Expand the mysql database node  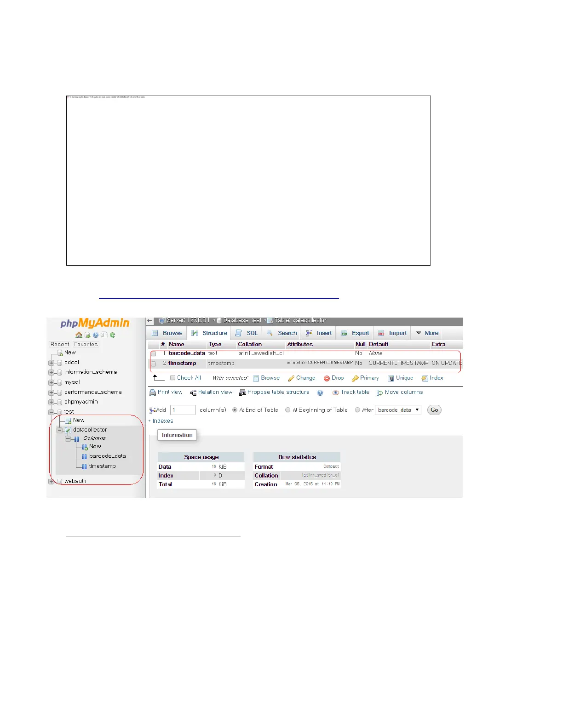[x=51, y=382]
